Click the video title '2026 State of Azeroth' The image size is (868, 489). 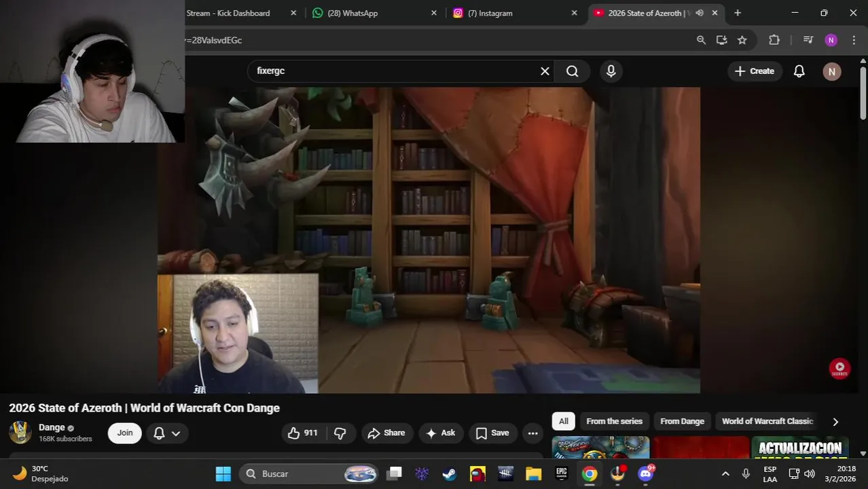point(144,408)
